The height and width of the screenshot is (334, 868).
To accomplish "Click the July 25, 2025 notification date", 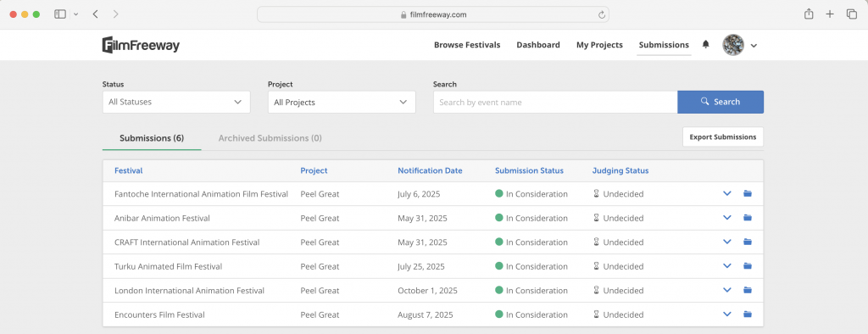I will (422, 266).
